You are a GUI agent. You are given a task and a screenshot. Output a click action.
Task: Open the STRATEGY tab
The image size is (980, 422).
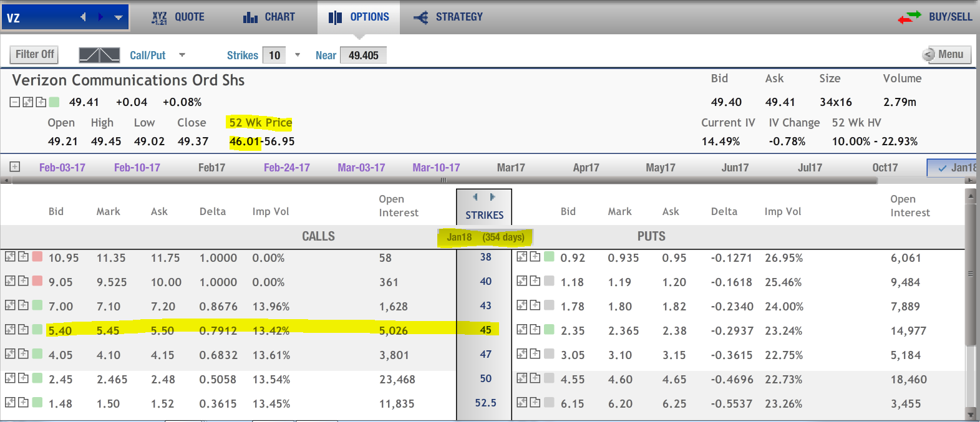point(448,17)
